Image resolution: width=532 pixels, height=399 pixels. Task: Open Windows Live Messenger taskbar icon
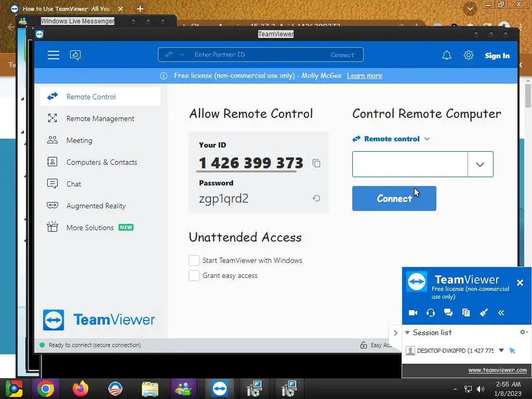point(183,389)
